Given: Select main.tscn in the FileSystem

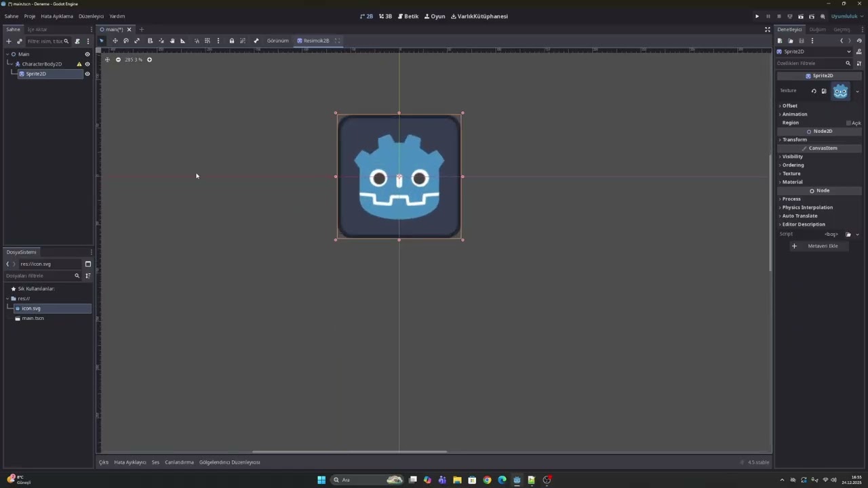Looking at the screenshot, I should click(33, 319).
